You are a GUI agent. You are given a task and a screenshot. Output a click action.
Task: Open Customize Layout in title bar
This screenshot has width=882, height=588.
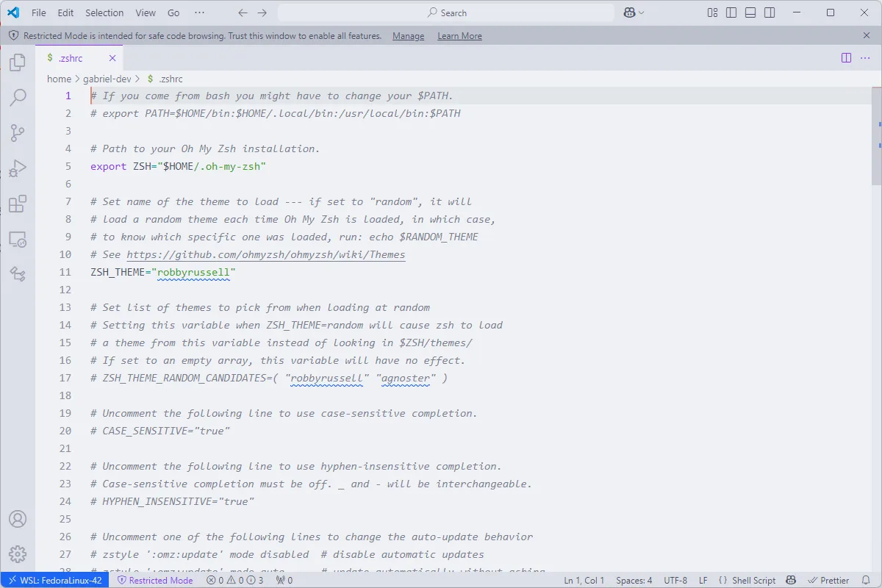pyautogui.click(x=712, y=12)
